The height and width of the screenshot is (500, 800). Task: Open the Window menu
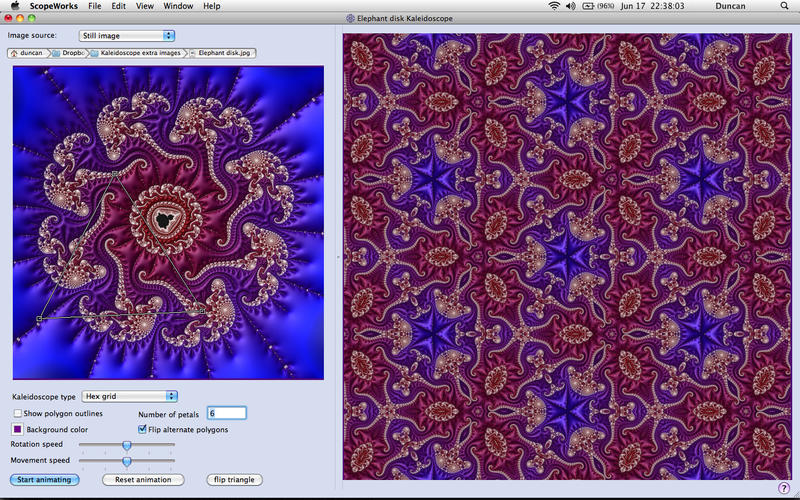click(x=178, y=6)
